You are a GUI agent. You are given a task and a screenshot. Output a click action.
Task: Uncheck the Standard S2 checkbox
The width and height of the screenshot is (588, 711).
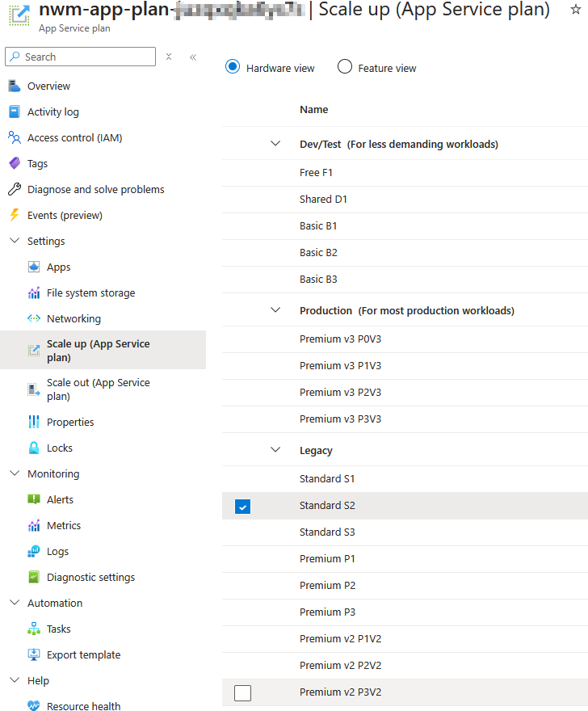[x=242, y=507]
